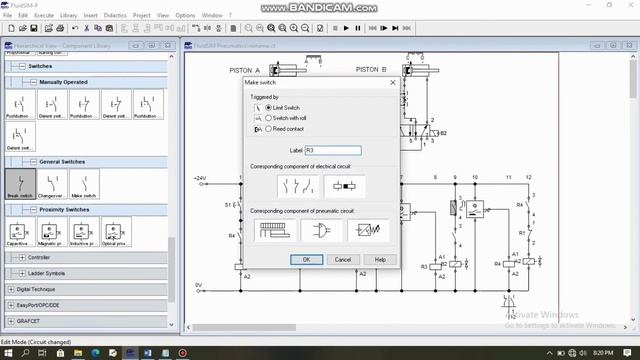Click the toolbar plus magnifier icon
The height and width of the screenshot is (360, 640).
point(294,28)
